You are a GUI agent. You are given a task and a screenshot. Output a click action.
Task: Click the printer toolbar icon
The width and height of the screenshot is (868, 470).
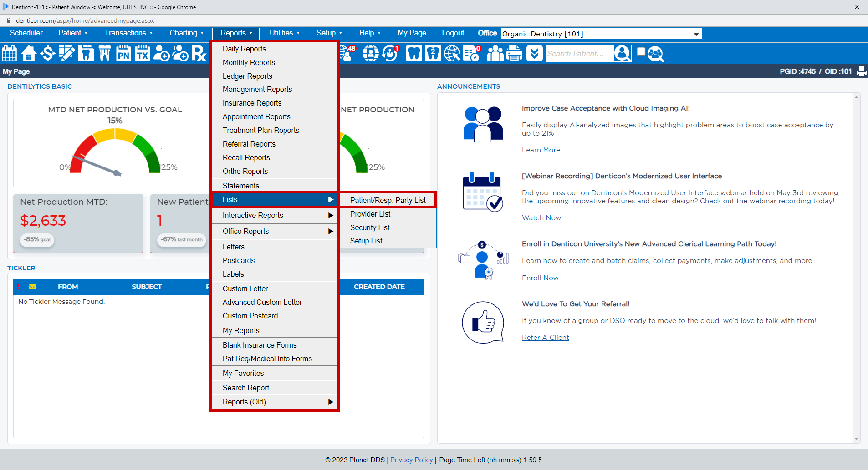515,53
